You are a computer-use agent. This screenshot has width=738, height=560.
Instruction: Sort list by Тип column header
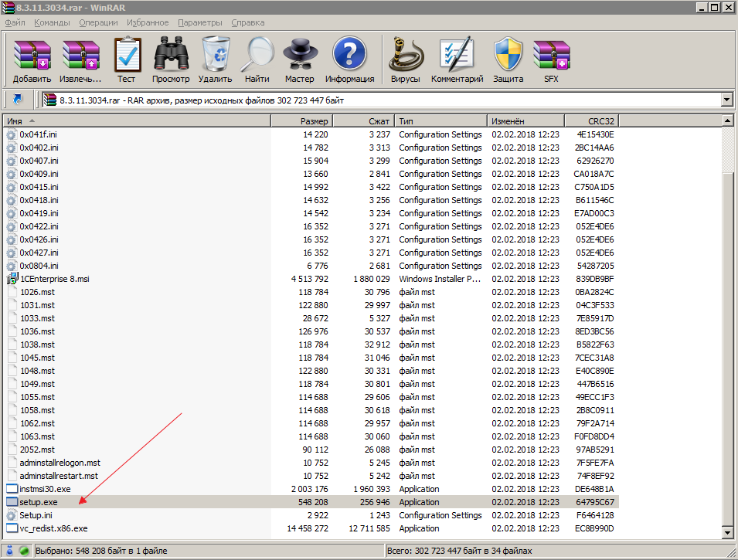[x=440, y=121]
